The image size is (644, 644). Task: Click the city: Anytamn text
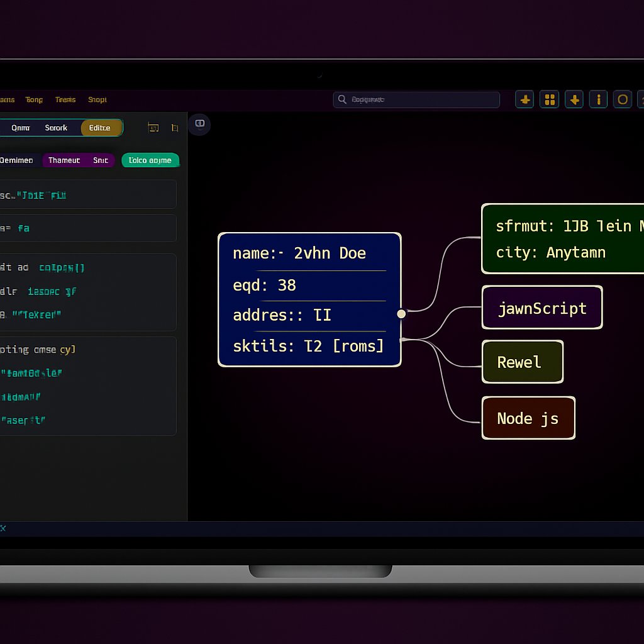550,252
